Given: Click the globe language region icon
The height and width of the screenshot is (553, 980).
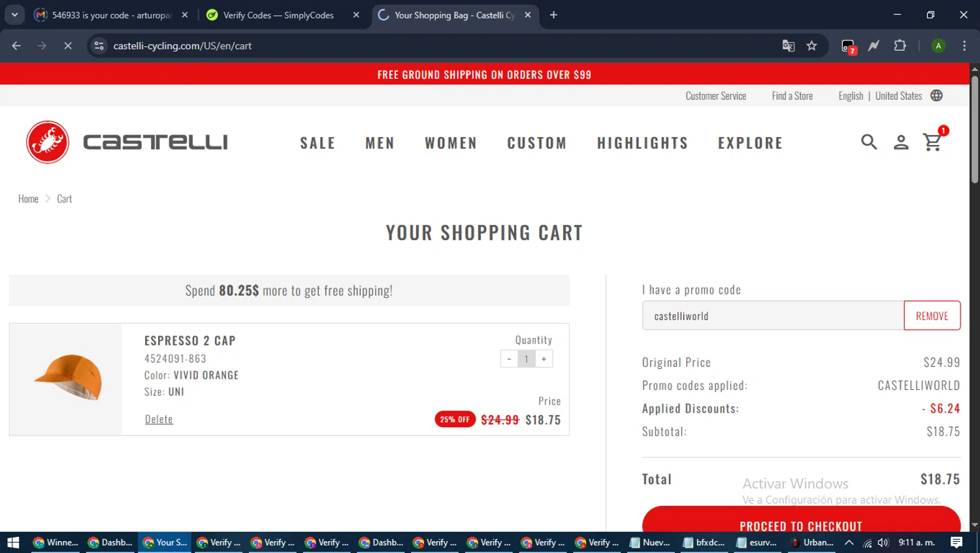Looking at the screenshot, I should [x=936, y=95].
